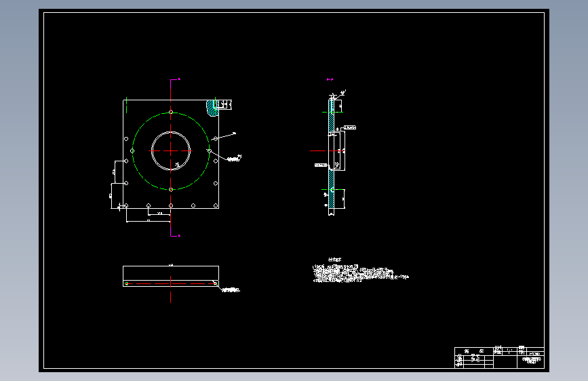Select the upper cyan hatched area of section view

point(331,115)
